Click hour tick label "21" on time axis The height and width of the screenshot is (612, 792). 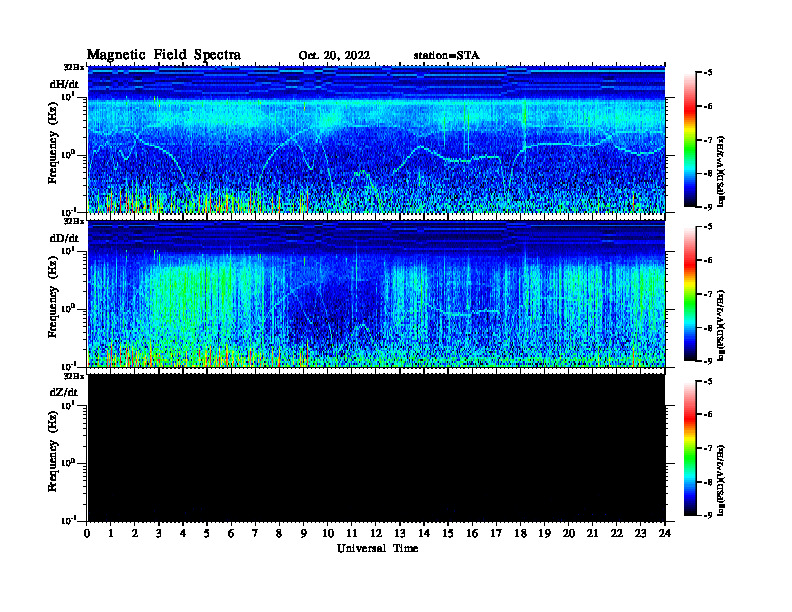point(592,534)
